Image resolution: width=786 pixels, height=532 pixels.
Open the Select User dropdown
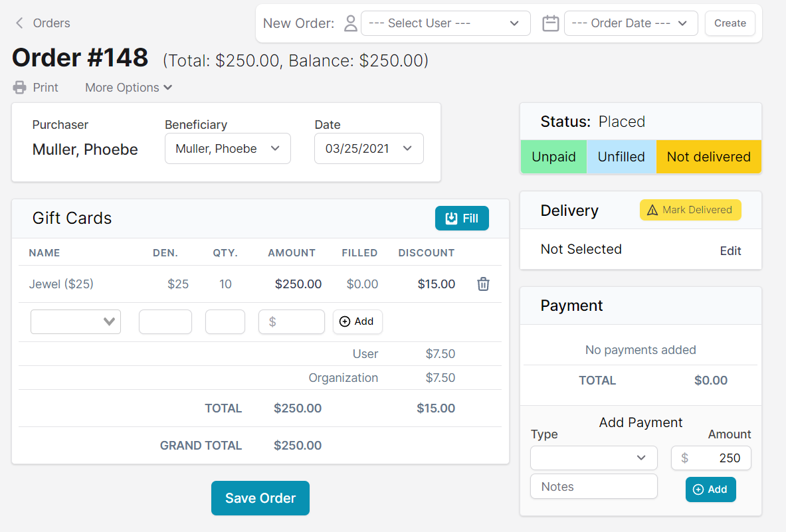[x=445, y=23]
